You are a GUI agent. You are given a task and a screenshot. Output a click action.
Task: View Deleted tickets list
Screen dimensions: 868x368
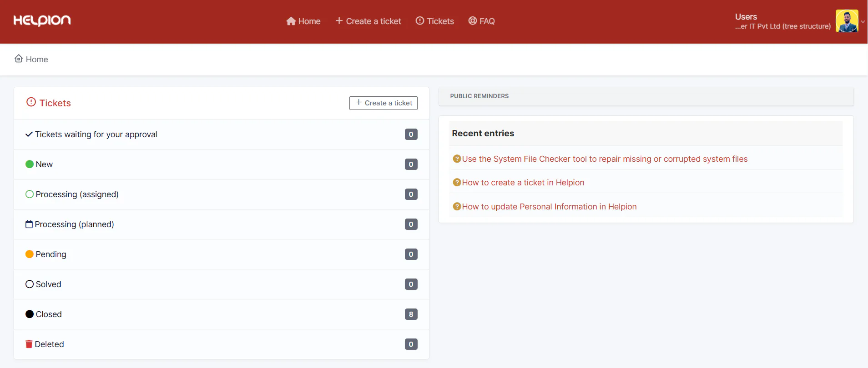coord(222,344)
